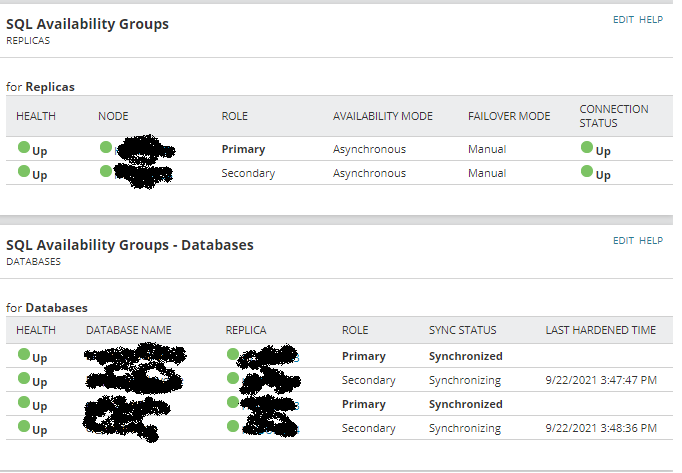Click HEALTH column header in Databases table
The height and width of the screenshot is (473, 682).
click(36, 330)
